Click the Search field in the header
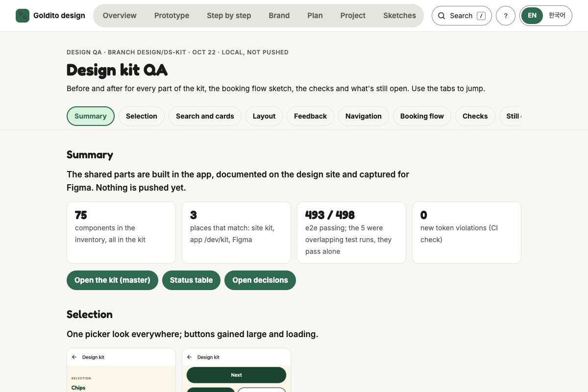The height and width of the screenshot is (392, 588). 462,16
